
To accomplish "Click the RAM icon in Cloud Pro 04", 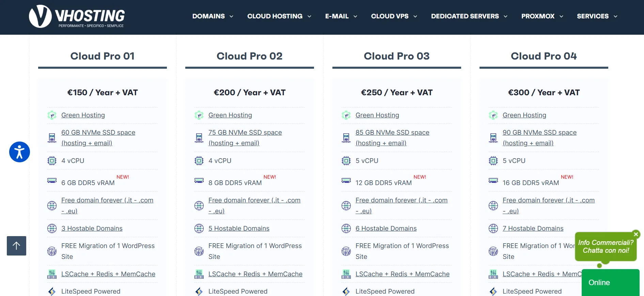I will point(493,180).
